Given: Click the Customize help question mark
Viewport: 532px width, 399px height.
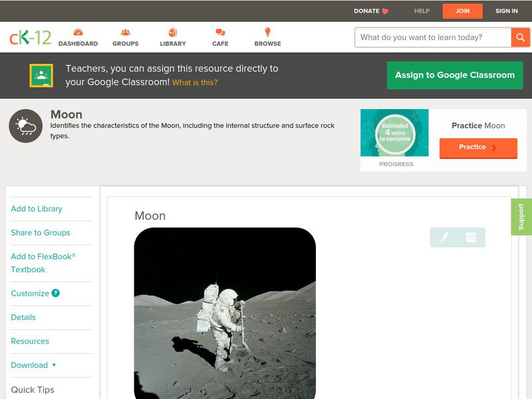Looking at the screenshot, I should [56, 293].
